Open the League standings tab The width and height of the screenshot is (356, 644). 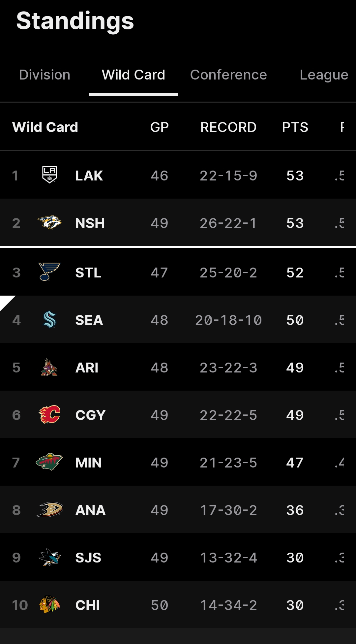click(324, 75)
